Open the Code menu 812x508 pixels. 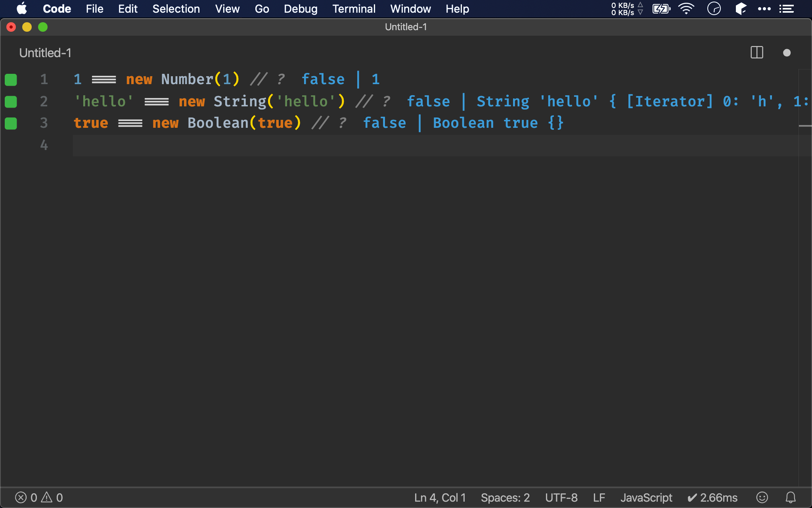57,9
